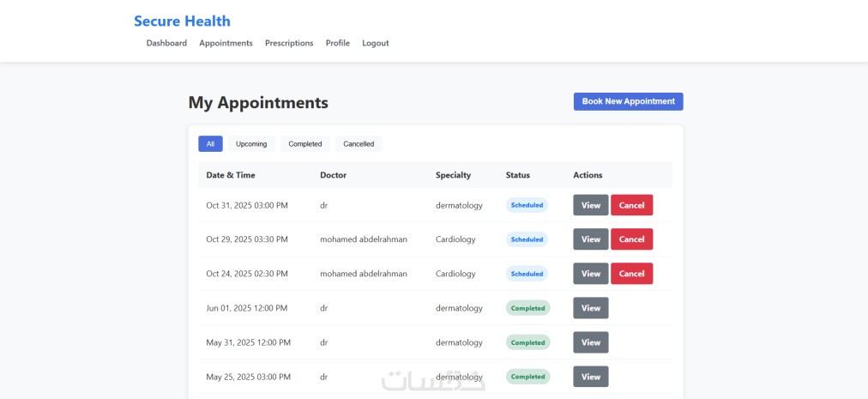Cancel the Oct 29 Cardiology appointment
This screenshot has width=868, height=399.
point(631,239)
